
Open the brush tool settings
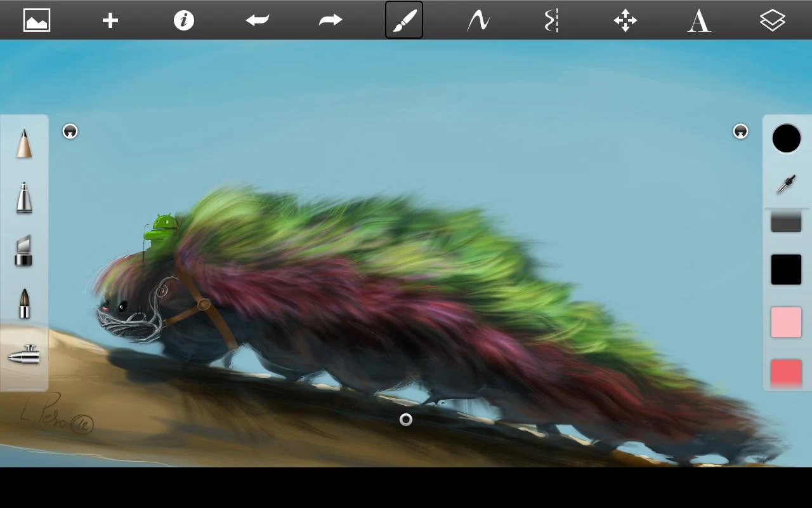click(x=404, y=20)
